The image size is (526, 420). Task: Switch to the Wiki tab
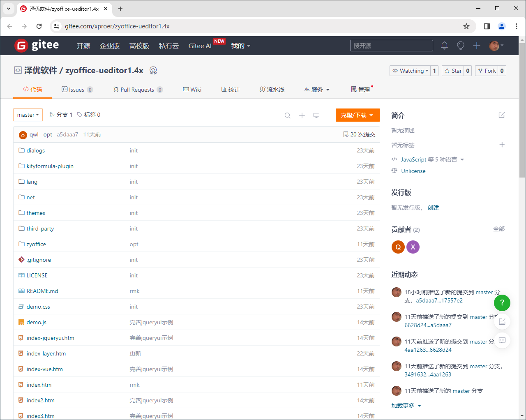(x=192, y=90)
